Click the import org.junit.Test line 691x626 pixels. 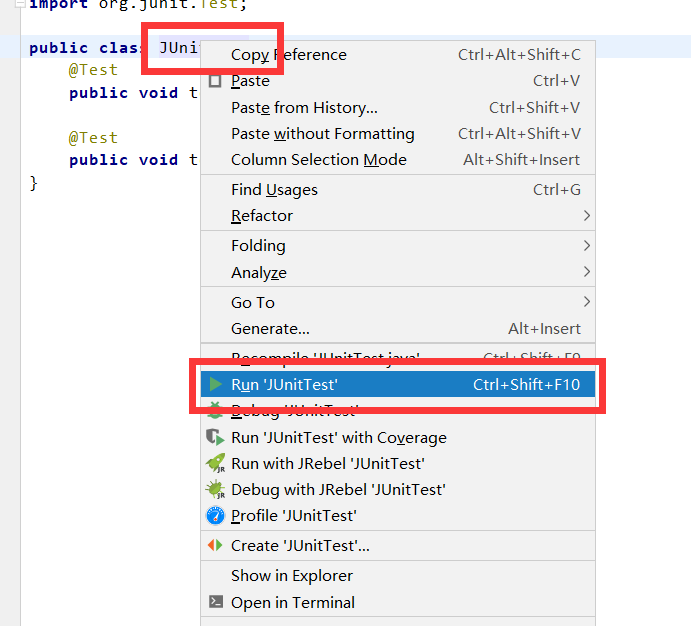pyautogui.click(x=137, y=4)
